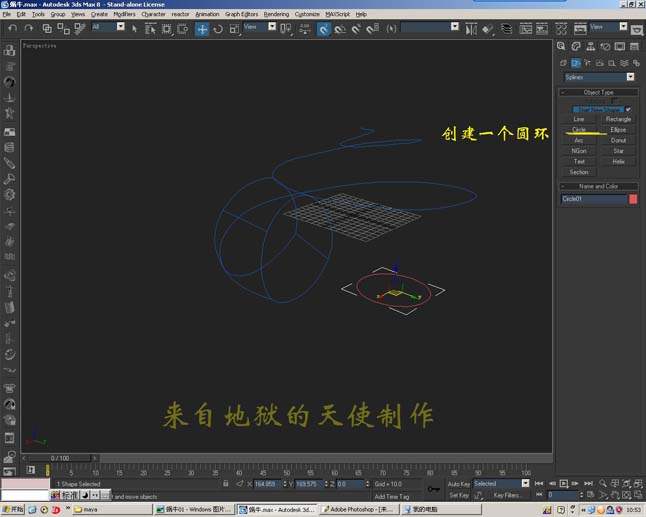Activate the Select and Move tool
The height and width of the screenshot is (517, 646).
click(202, 29)
